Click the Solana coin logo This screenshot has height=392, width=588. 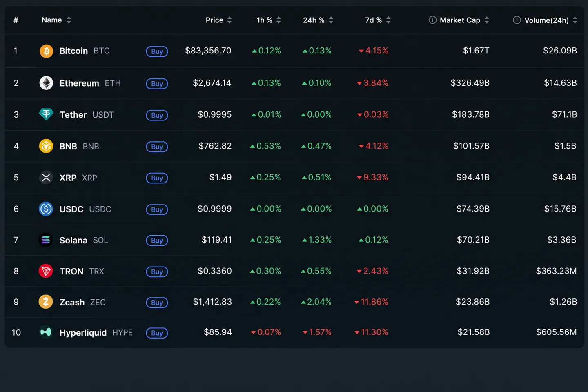coord(46,240)
